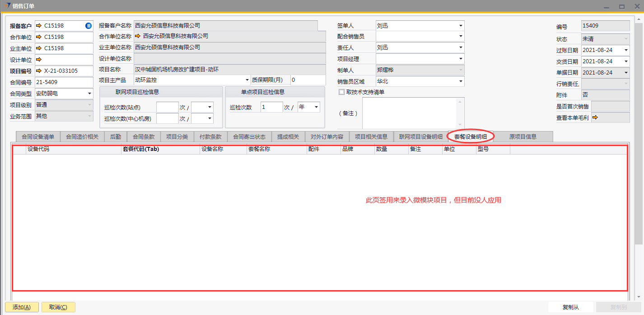Click the link arrow next to 报备客户
The image size is (644, 315).
pyautogui.click(x=39, y=26)
